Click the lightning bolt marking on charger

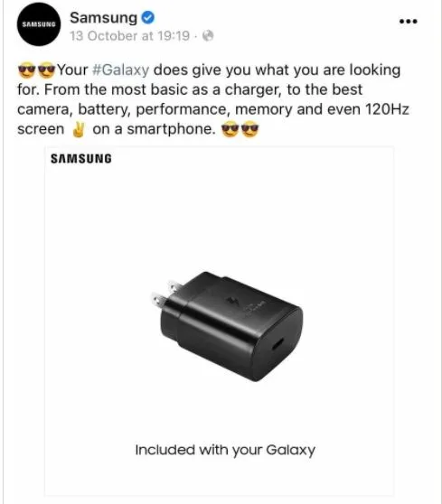tap(231, 302)
